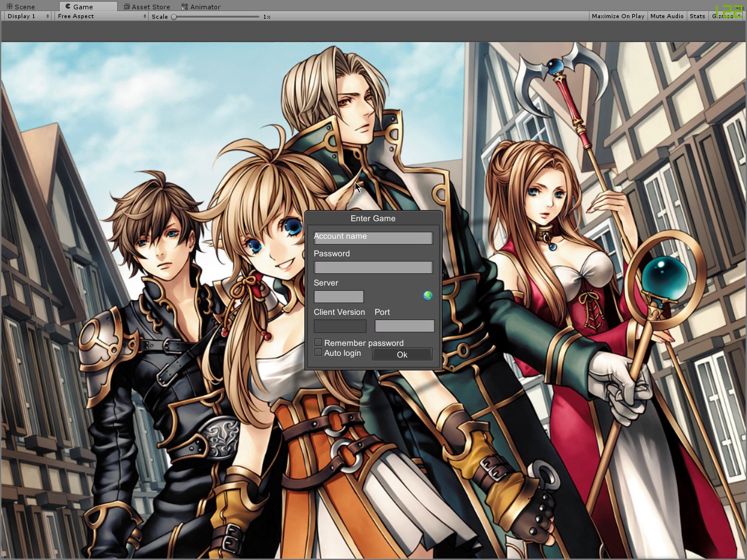Click the Ok button in Enter Game
The height and width of the screenshot is (560, 747).
tap(402, 354)
